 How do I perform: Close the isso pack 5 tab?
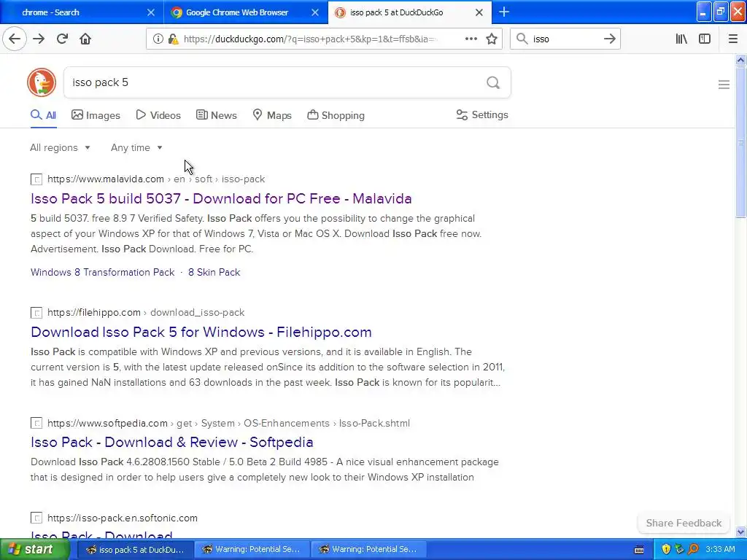pos(479,12)
